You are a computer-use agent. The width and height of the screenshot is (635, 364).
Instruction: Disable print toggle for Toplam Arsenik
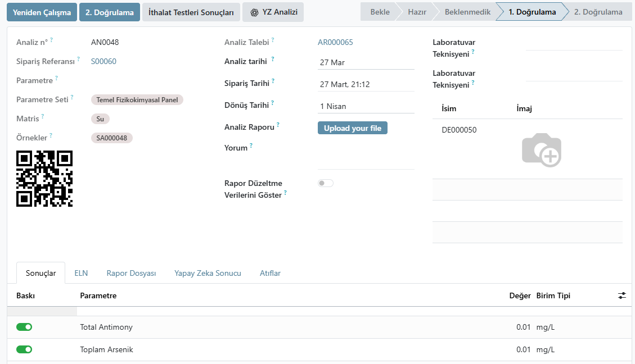(x=24, y=349)
